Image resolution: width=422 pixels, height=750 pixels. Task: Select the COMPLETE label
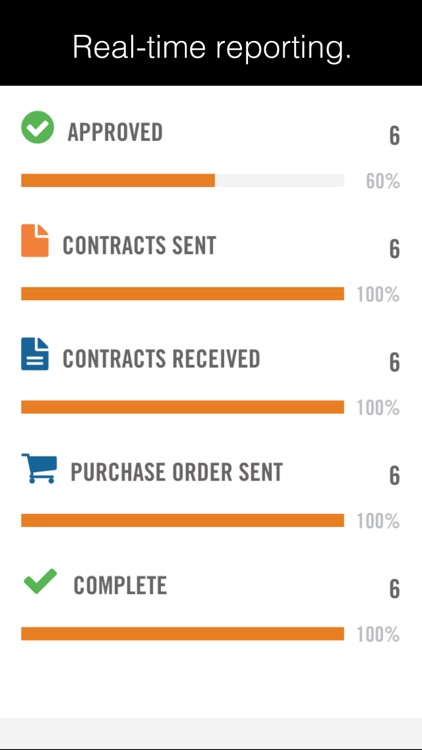pos(120,585)
